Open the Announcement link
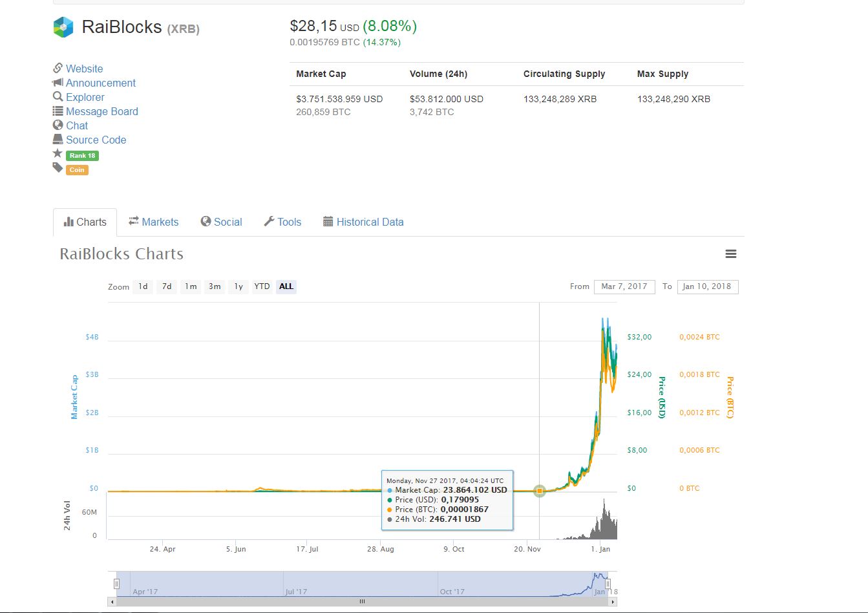868x613 pixels. pos(101,83)
